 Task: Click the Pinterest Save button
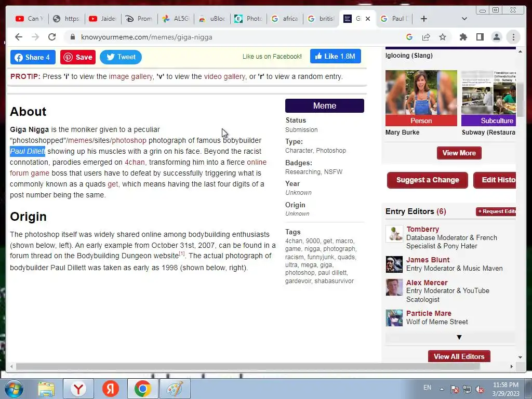tap(78, 57)
